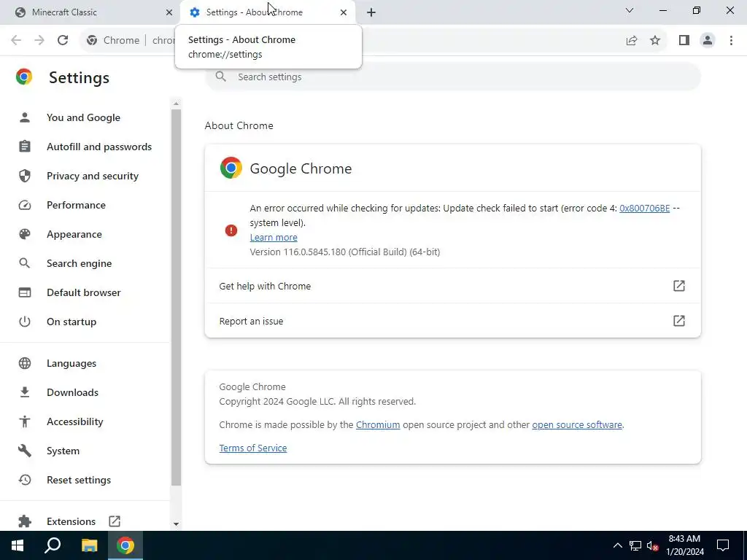Click the muted volume tray icon
Image resolution: width=747 pixels, height=560 pixels.
[652, 545]
